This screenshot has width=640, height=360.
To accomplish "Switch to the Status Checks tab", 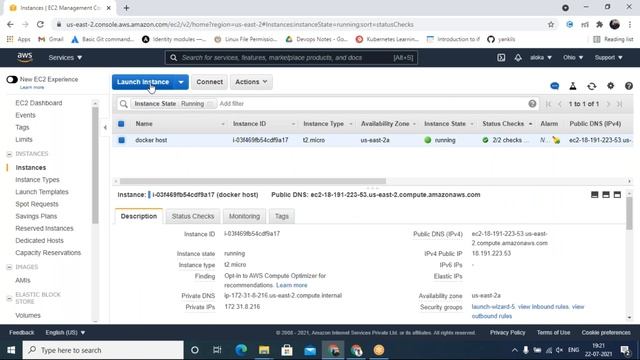I will pos(193,216).
